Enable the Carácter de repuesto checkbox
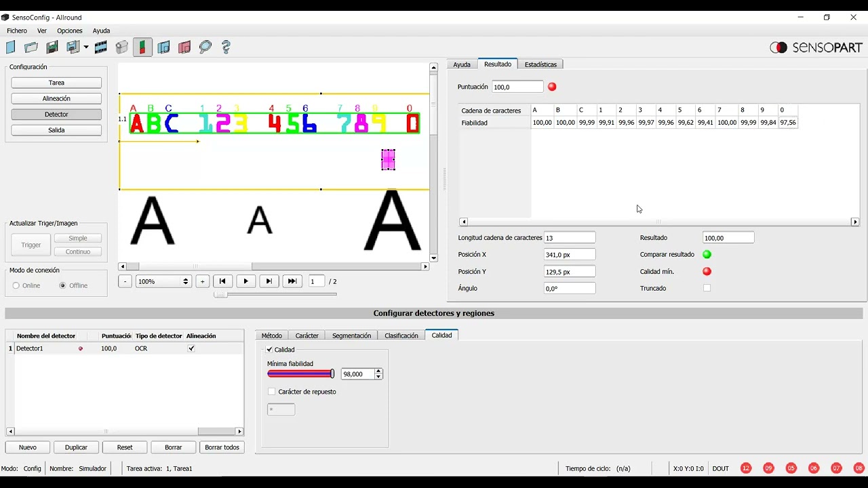 pyautogui.click(x=271, y=392)
